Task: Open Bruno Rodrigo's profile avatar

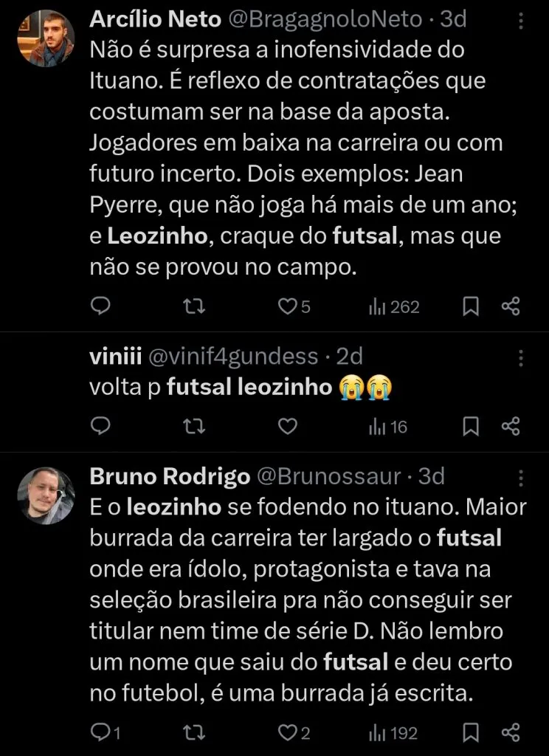Action: coord(46,495)
